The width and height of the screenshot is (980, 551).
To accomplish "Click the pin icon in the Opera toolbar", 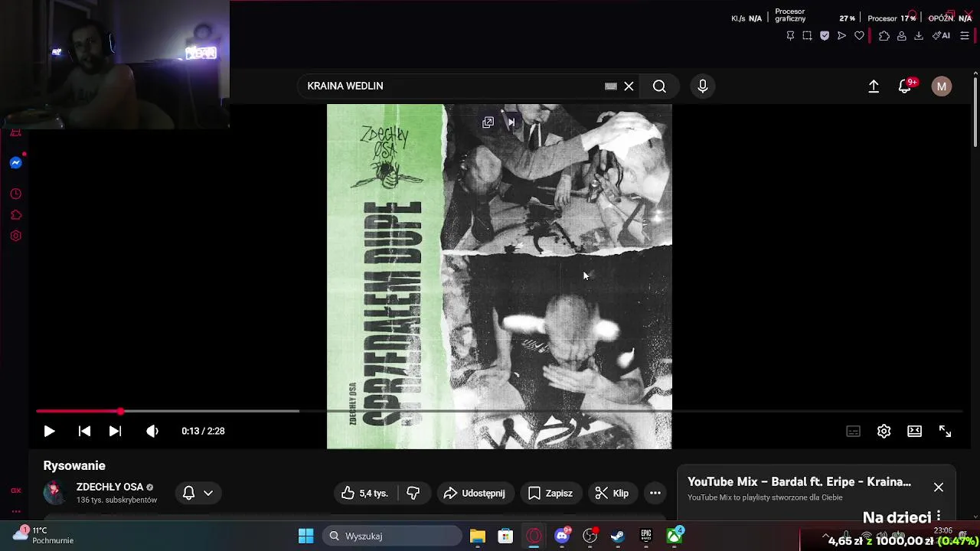I will click(x=790, y=36).
